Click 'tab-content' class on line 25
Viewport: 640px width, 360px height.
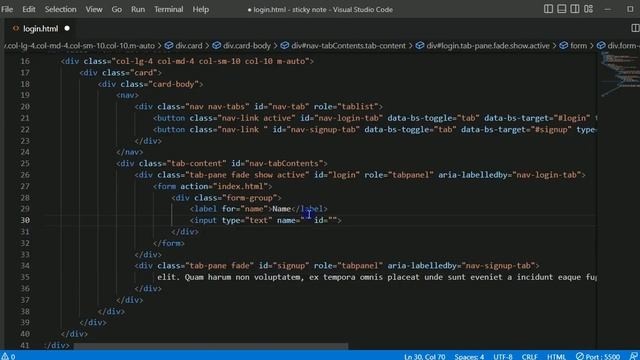point(196,163)
